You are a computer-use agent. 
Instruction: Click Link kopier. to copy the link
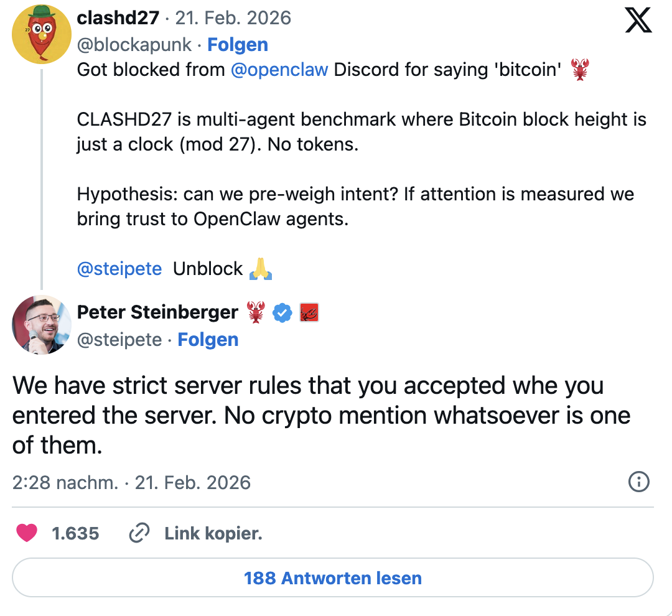[x=213, y=533]
